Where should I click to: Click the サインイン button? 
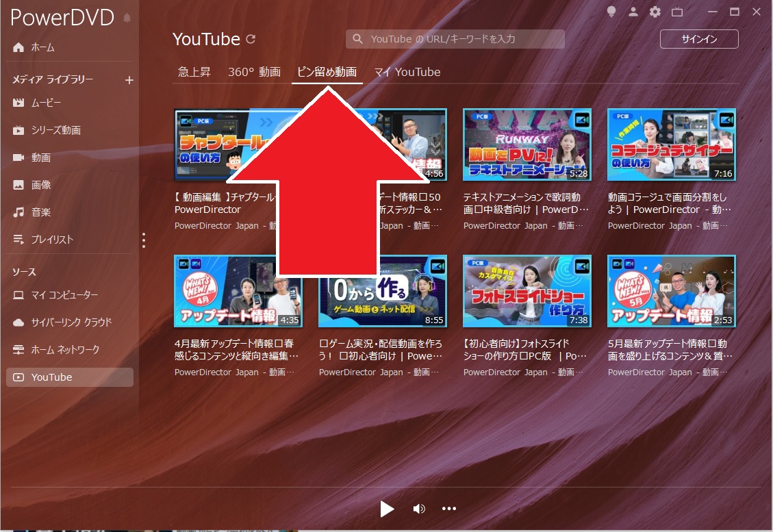(x=699, y=39)
